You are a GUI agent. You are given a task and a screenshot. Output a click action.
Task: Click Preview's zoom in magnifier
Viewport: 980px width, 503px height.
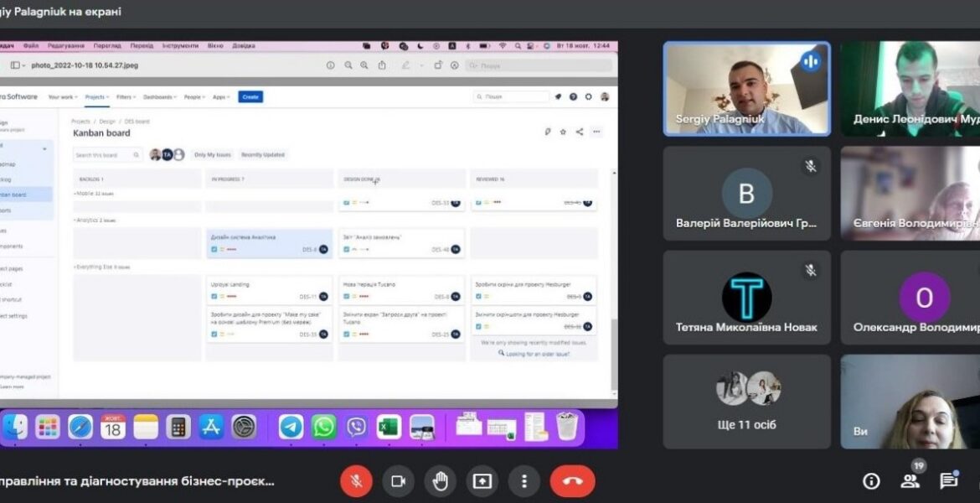pyautogui.click(x=364, y=65)
